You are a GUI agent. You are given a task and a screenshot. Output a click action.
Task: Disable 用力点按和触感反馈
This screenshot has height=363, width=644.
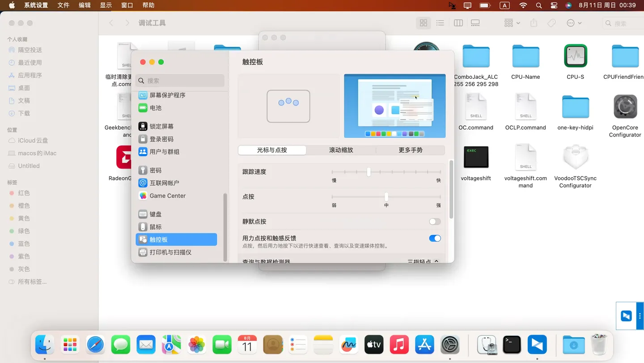pyautogui.click(x=434, y=238)
